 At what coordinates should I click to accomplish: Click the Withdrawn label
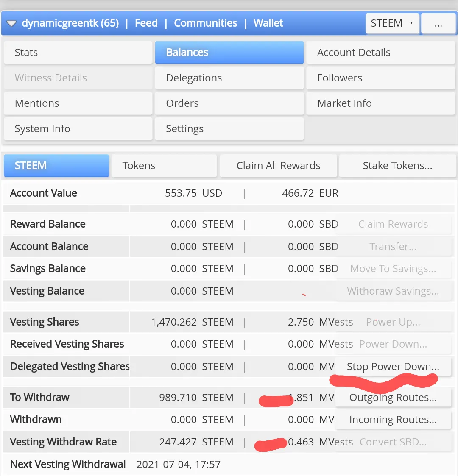pos(36,420)
